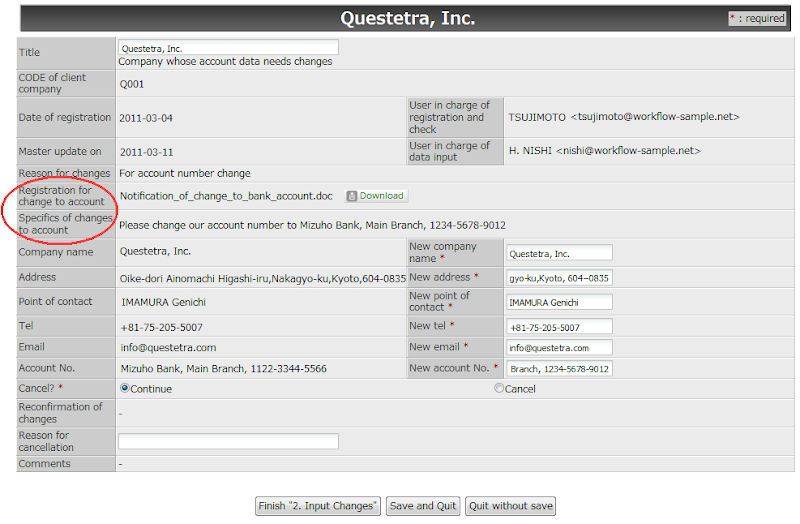Click the text For account number change
This screenshot has width=800, height=524.
click(185, 173)
